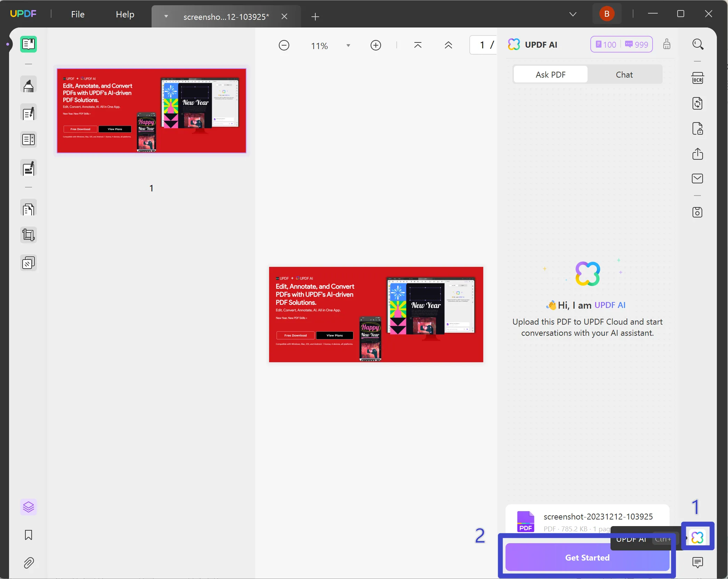Select the page 1 thumbnail

click(152, 111)
